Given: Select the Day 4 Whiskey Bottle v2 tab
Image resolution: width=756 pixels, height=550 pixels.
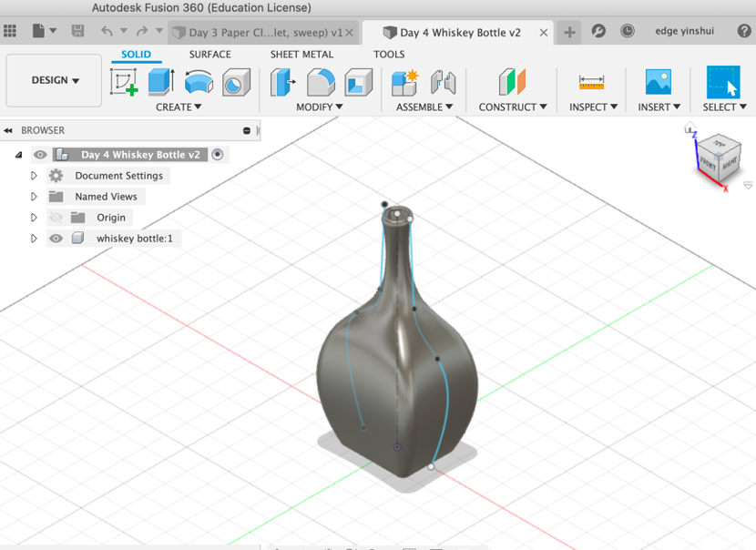Looking at the screenshot, I should [459, 33].
